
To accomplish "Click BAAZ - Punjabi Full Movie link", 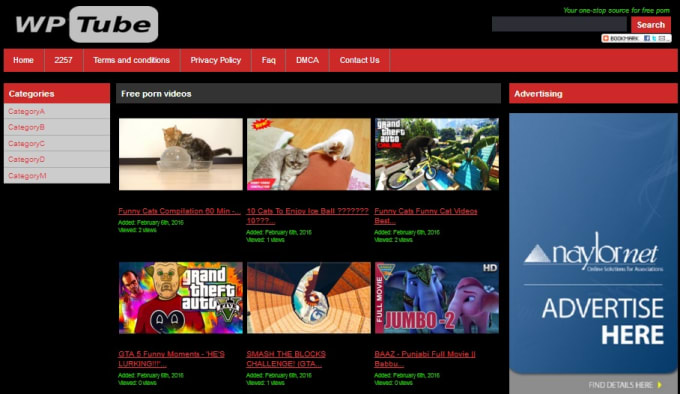I will pyautogui.click(x=425, y=359).
